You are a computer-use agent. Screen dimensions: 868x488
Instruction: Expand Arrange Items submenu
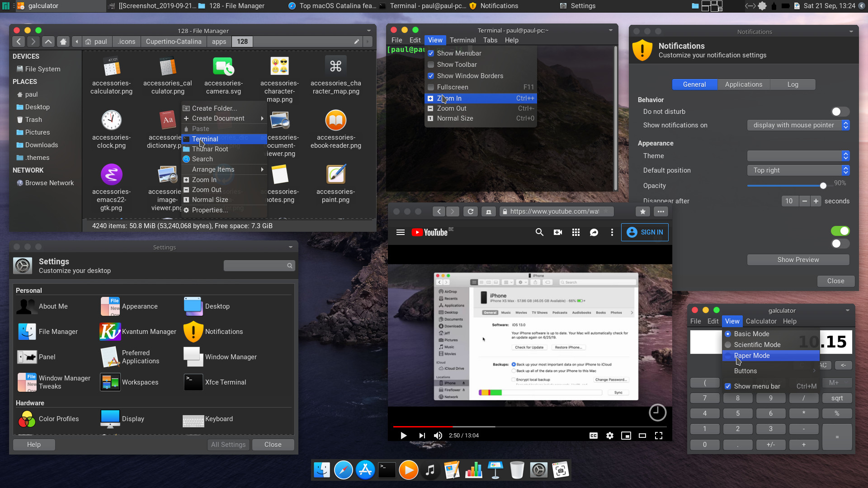click(x=224, y=169)
